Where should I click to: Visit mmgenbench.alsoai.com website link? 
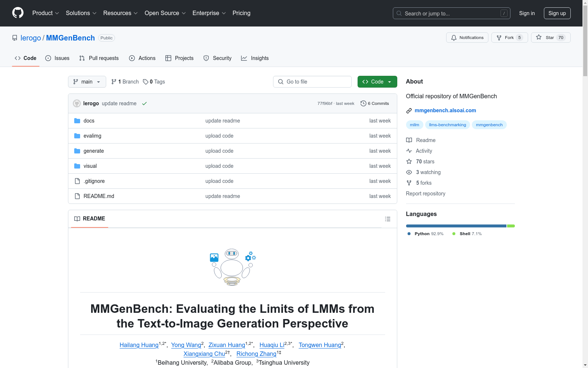tap(445, 110)
